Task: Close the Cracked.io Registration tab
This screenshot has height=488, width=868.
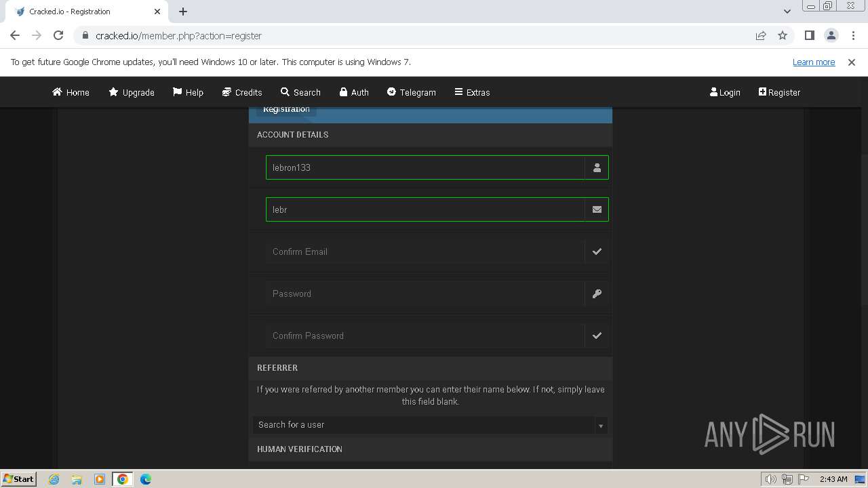Action: [x=157, y=12]
